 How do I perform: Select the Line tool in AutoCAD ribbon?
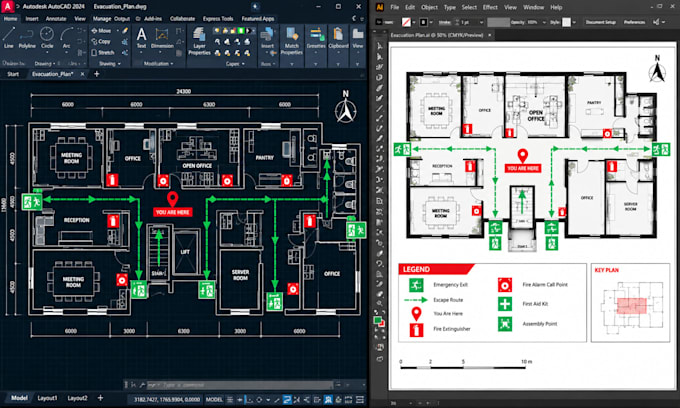(9, 37)
